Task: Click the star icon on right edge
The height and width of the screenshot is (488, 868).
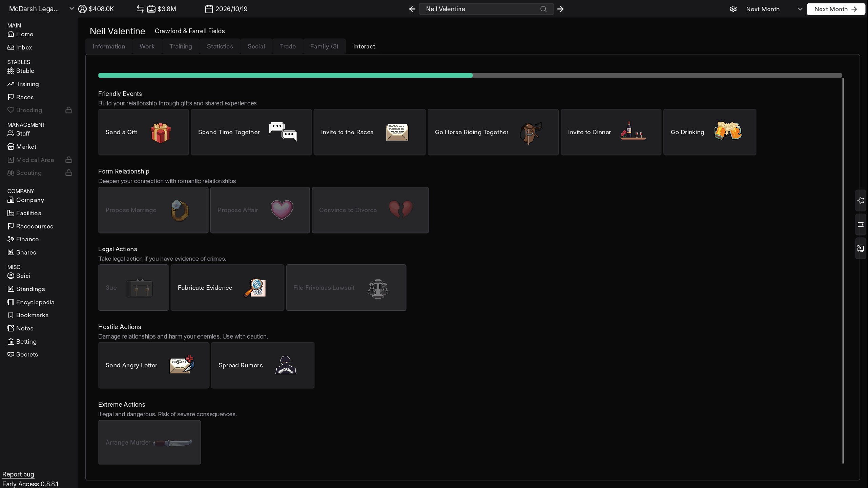Action: tap(861, 201)
